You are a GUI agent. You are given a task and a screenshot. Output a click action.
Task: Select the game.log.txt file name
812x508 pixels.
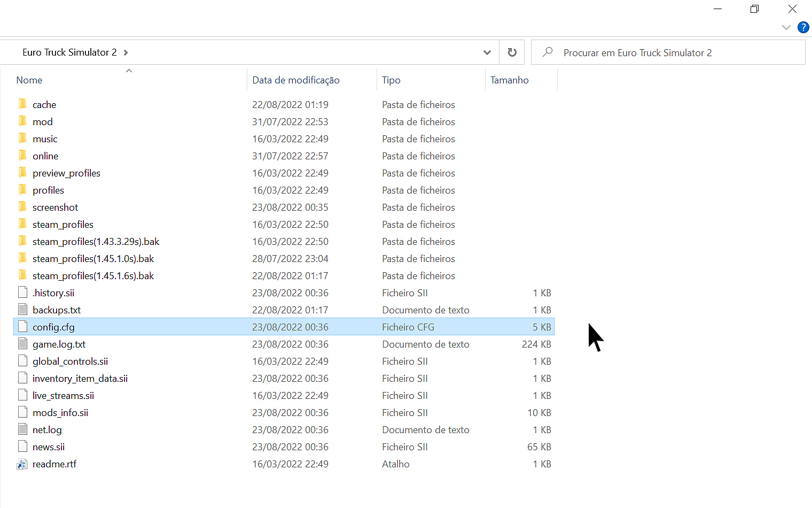click(59, 344)
